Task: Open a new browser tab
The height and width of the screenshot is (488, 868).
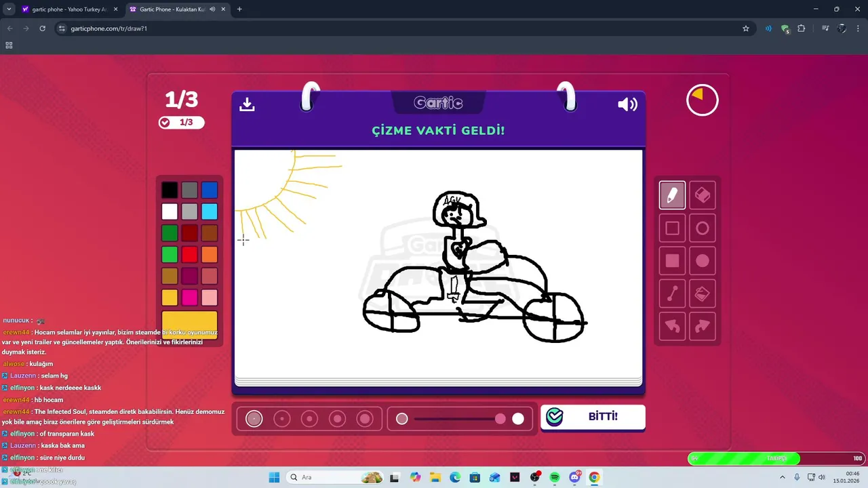Action: (239, 9)
